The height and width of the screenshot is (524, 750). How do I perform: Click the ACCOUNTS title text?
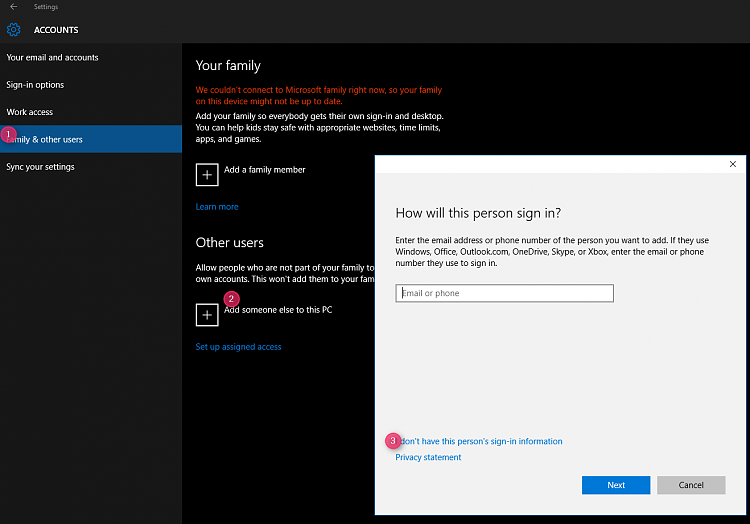point(56,30)
